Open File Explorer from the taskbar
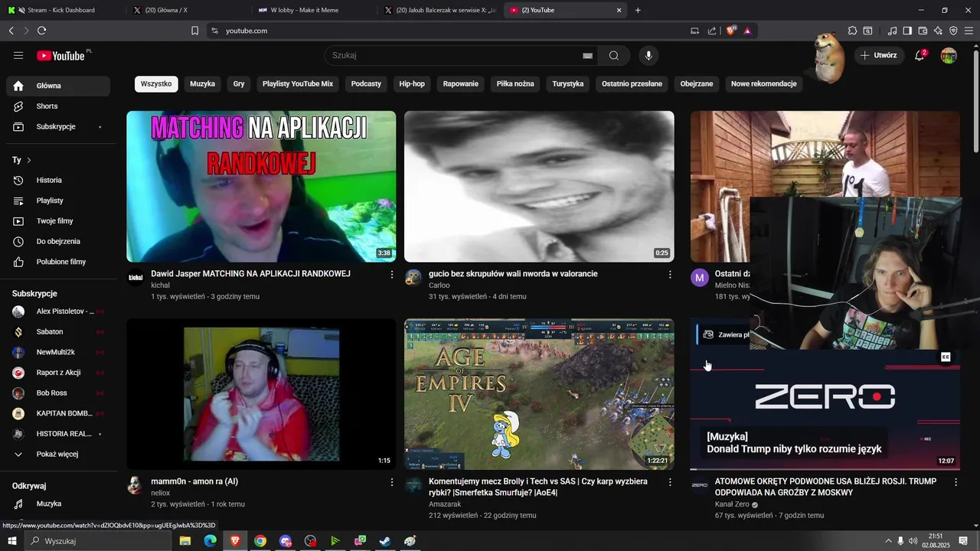The width and height of the screenshot is (980, 551). [x=185, y=541]
